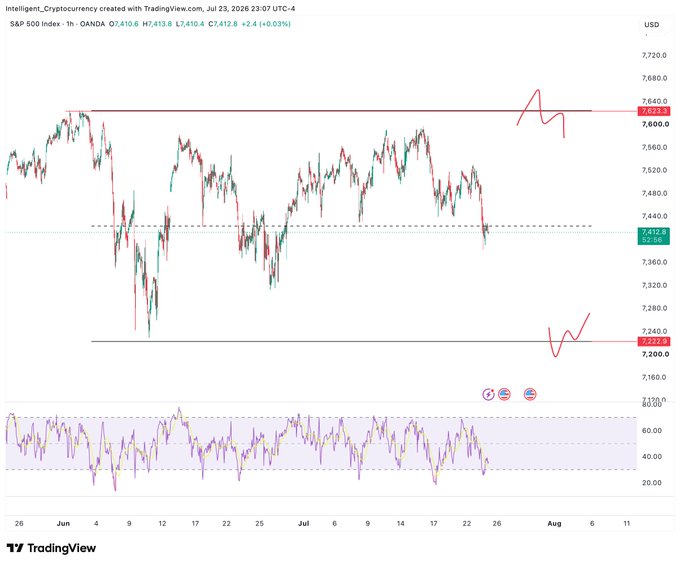Click the S&P 500 Index symbol title

tap(35, 24)
